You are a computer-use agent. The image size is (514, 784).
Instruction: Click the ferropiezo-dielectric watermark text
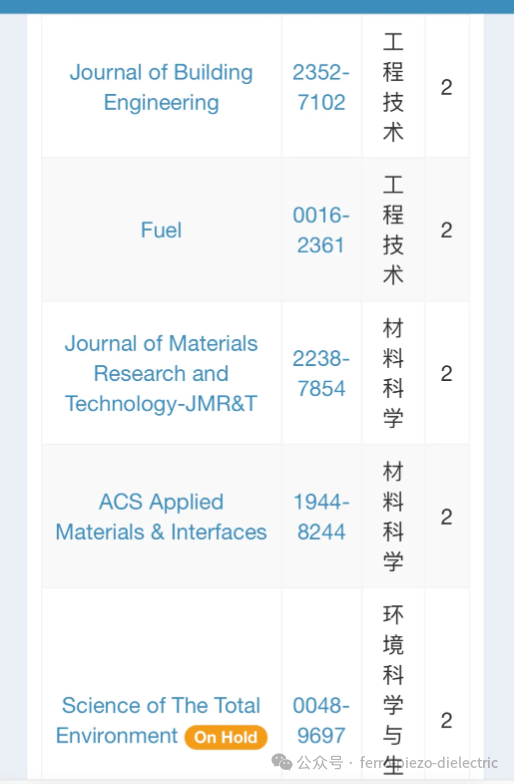point(429,762)
